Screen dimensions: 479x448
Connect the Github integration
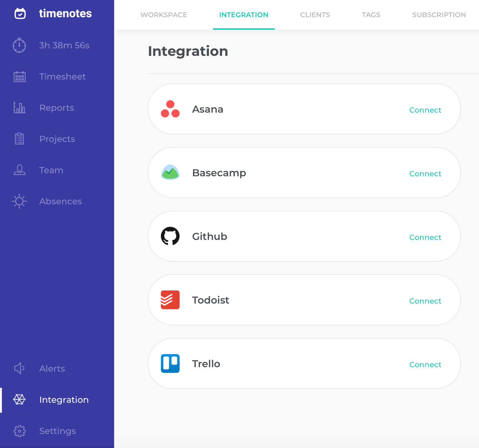[425, 237]
